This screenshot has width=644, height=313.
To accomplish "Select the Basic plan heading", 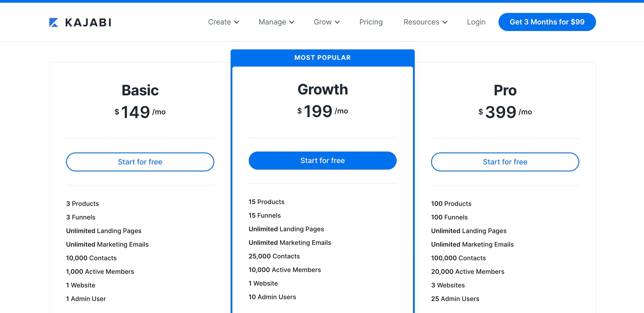I will [140, 90].
